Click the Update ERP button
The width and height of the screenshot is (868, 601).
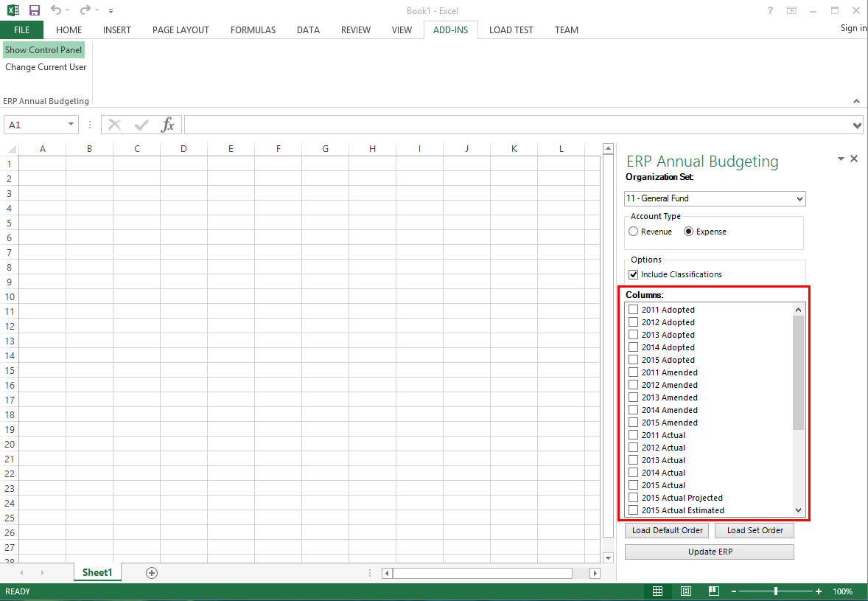tap(709, 552)
